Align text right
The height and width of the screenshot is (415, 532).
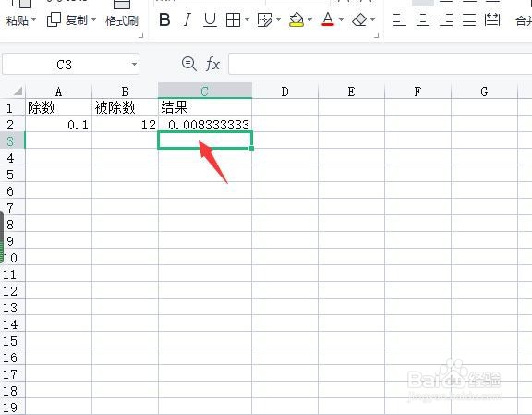coord(446,20)
